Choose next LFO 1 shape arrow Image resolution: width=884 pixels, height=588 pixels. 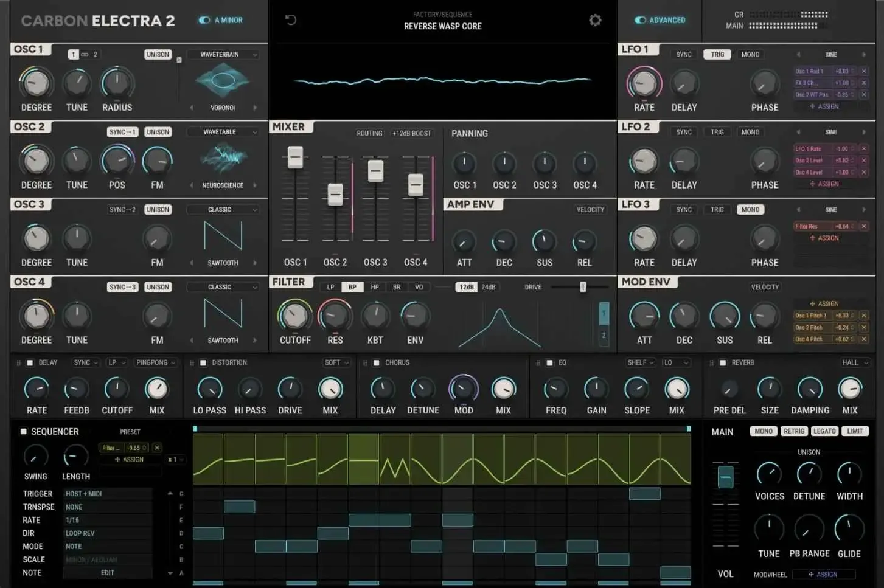point(864,55)
